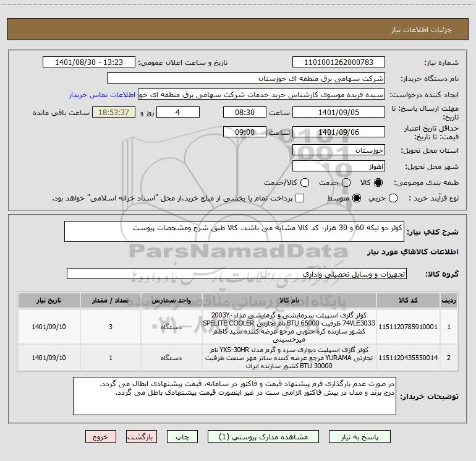The height and width of the screenshot is (461, 476).
Task: Click delivery province field خوزستان
Action: click(339, 150)
